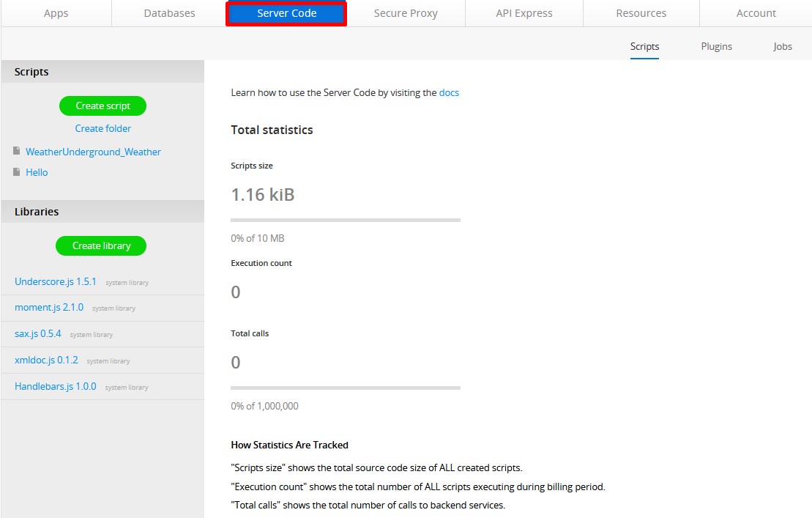The width and height of the screenshot is (812, 518).
Task: Click the 1.16 kiB scripts size value
Action: click(263, 195)
